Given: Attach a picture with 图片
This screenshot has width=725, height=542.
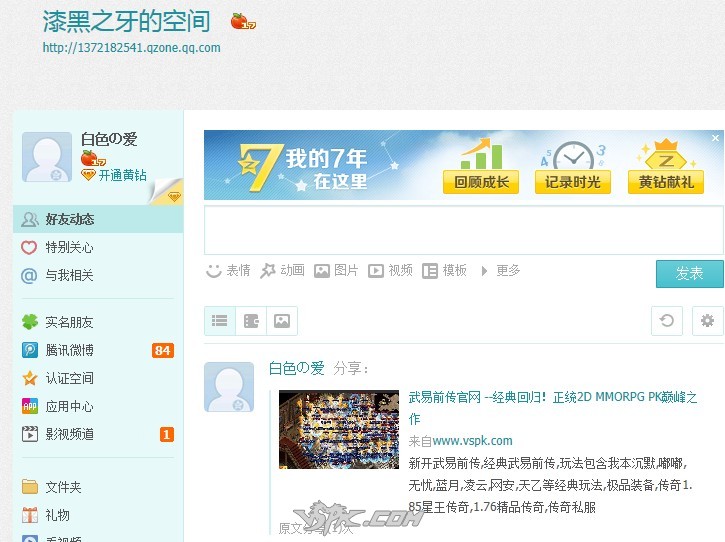Looking at the screenshot, I should pos(336,271).
